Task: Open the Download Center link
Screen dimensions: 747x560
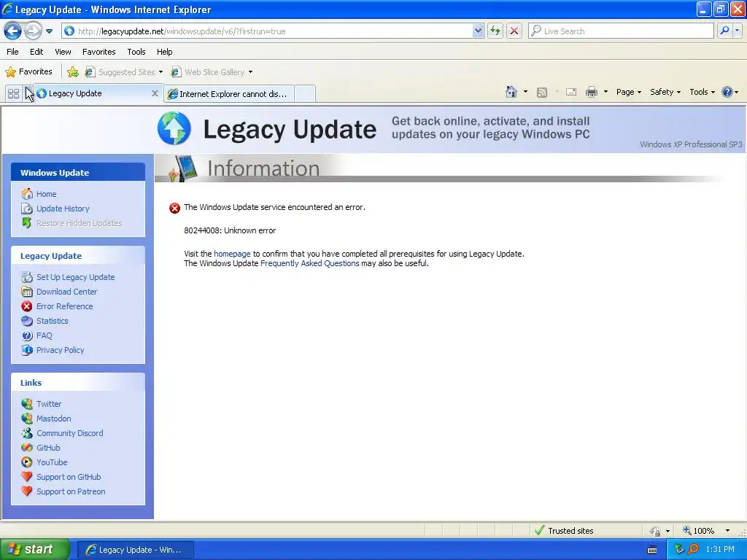Action: (66, 292)
